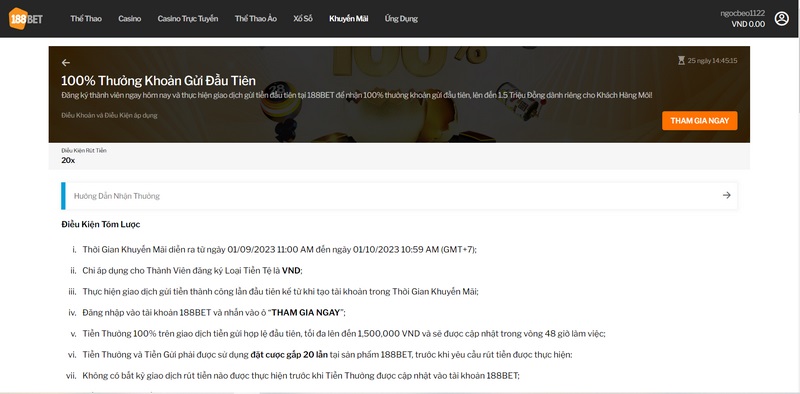Go to Thể Thao Ảo
The image size is (800, 394).
click(x=256, y=19)
